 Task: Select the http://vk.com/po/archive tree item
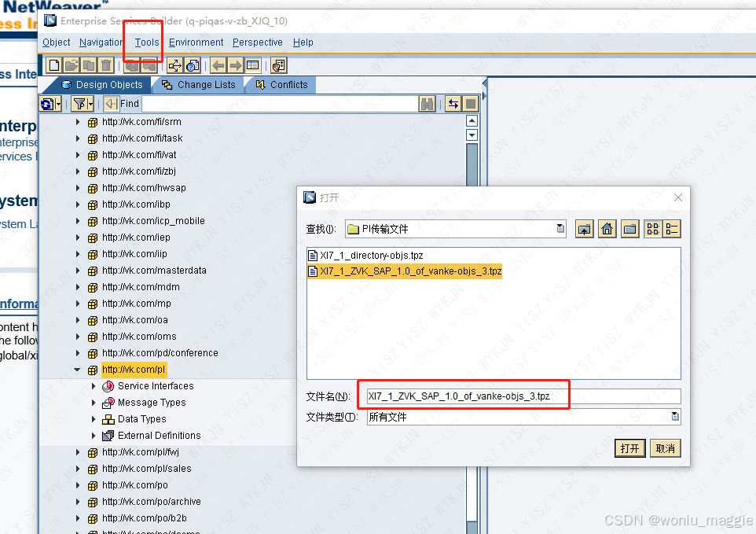[152, 502]
